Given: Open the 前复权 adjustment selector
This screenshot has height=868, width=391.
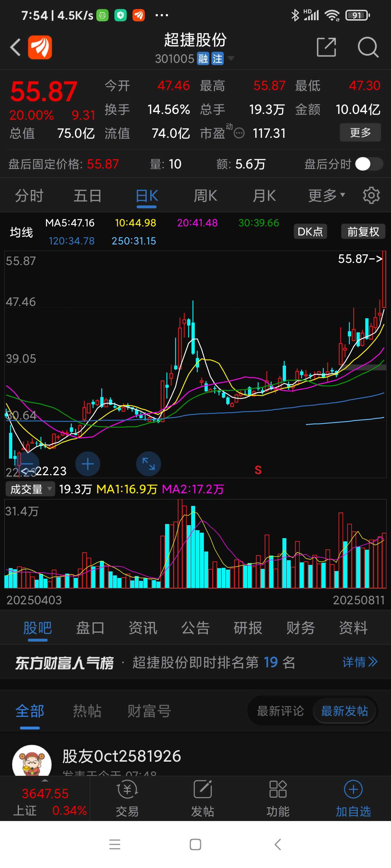Looking at the screenshot, I should pyautogui.click(x=363, y=231).
